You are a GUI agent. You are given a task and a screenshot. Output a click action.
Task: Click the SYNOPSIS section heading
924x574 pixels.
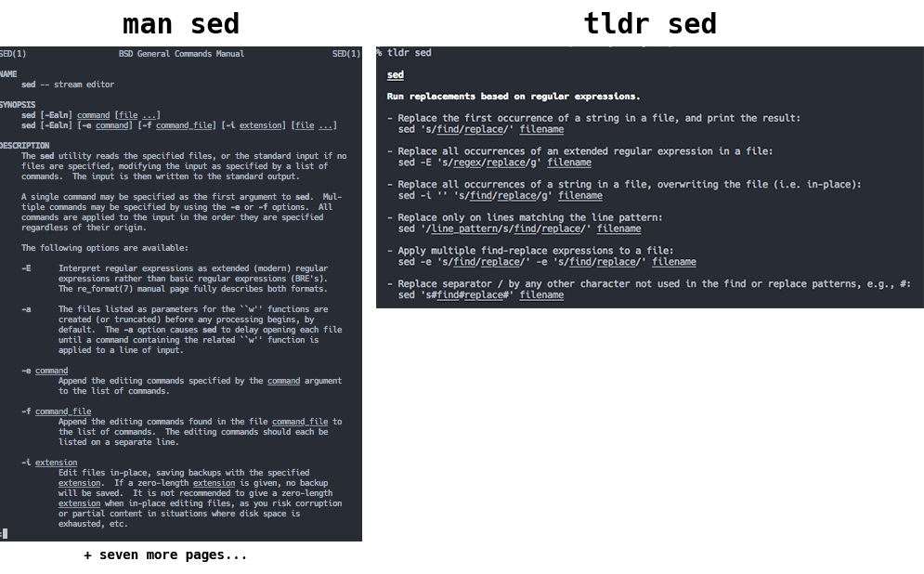18,105
